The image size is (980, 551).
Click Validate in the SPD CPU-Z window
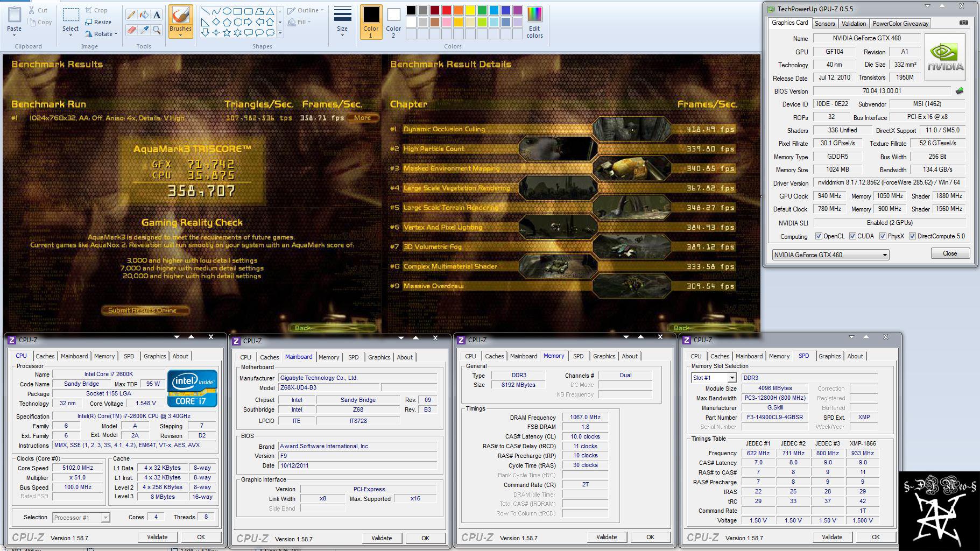[832, 537]
